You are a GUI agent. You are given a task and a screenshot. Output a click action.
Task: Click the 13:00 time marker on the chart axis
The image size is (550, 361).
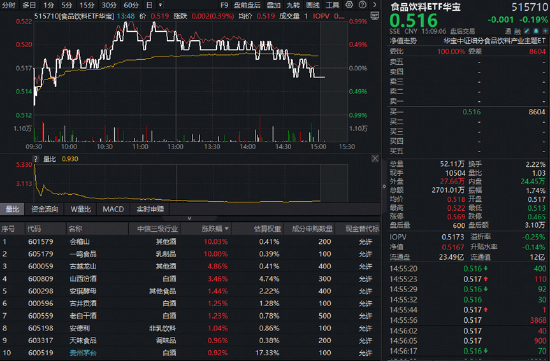point(175,146)
